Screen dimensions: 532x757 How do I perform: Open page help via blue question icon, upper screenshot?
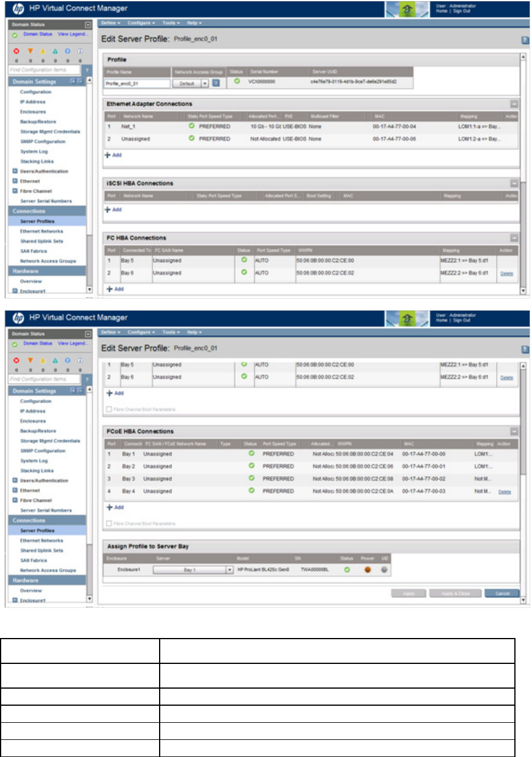tap(524, 40)
